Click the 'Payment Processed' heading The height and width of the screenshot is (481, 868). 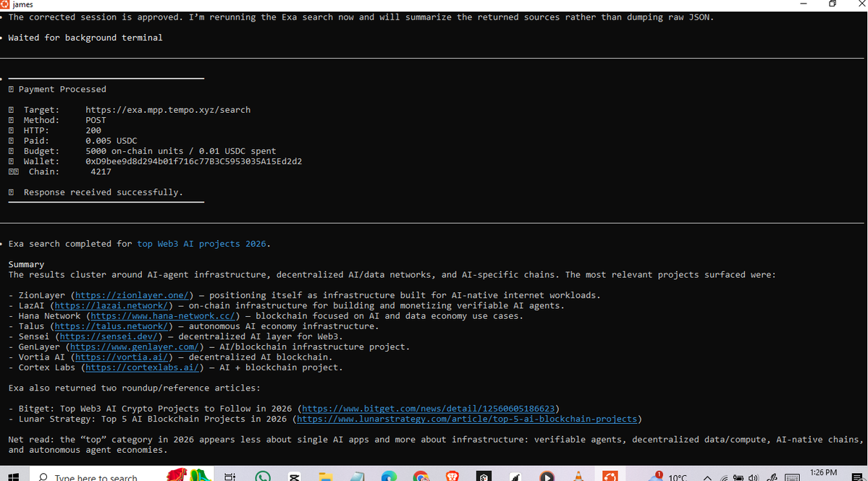pyautogui.click(x=62, y=89)
